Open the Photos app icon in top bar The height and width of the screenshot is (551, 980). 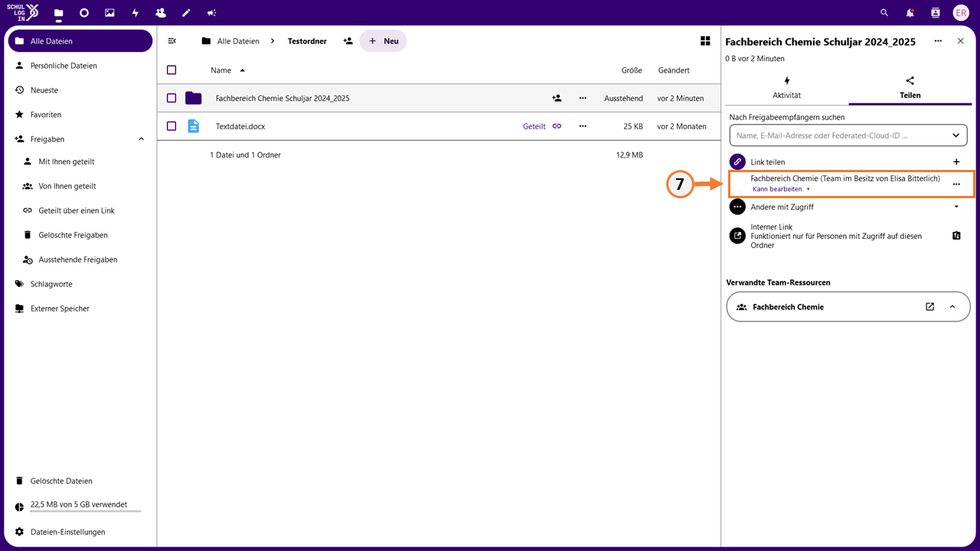(x=109, y=13)
